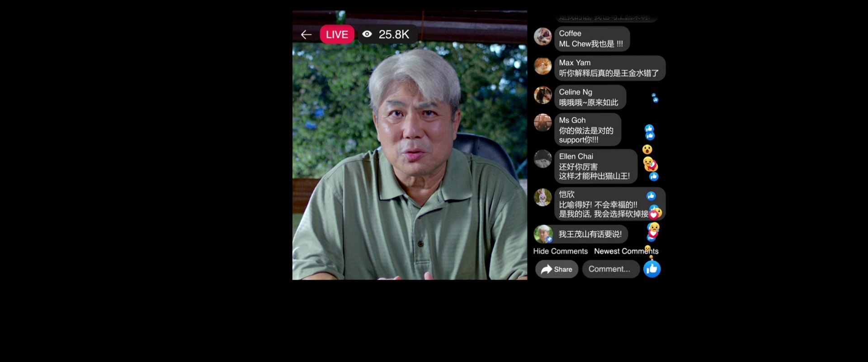This screenshot has height=362, width=868.
Task: Click the Hide Comments toggle
Action: click(x=560, y=251)
